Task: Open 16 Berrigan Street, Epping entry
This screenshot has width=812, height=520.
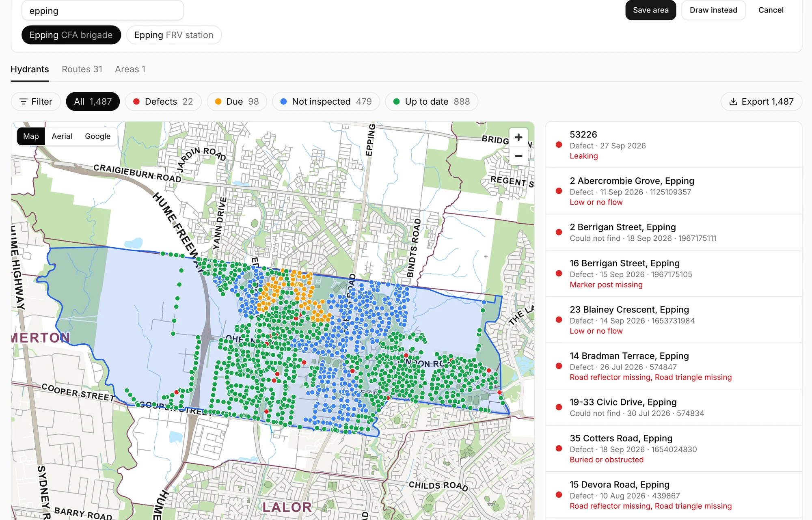Action: point(674,274)
